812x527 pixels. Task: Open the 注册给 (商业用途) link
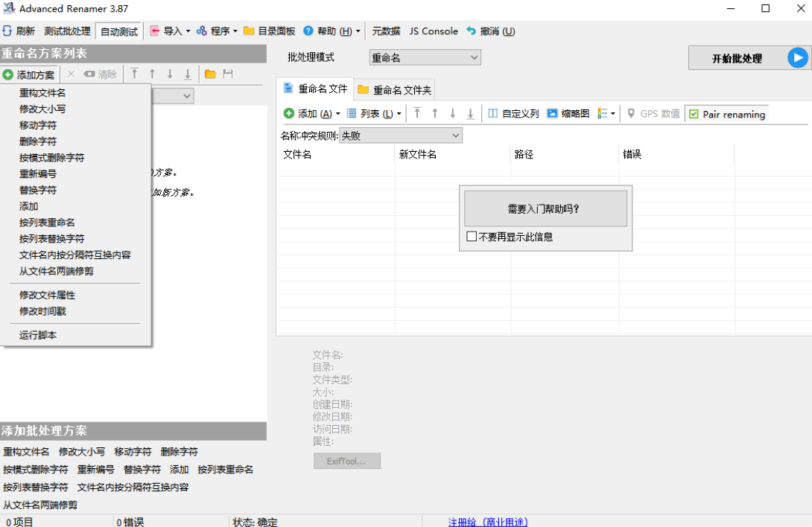click(488, 522)
